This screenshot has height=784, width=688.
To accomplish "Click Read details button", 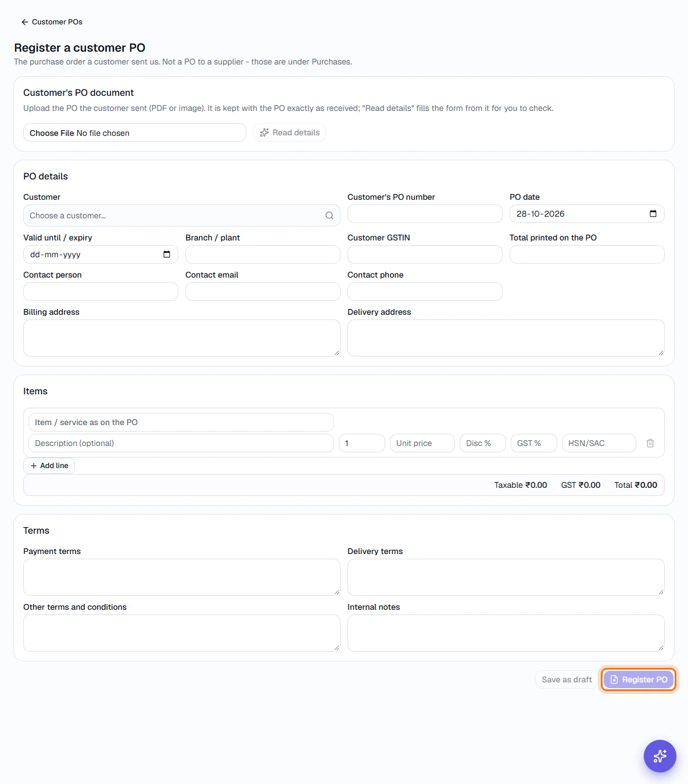I will (x=289, y=132).
